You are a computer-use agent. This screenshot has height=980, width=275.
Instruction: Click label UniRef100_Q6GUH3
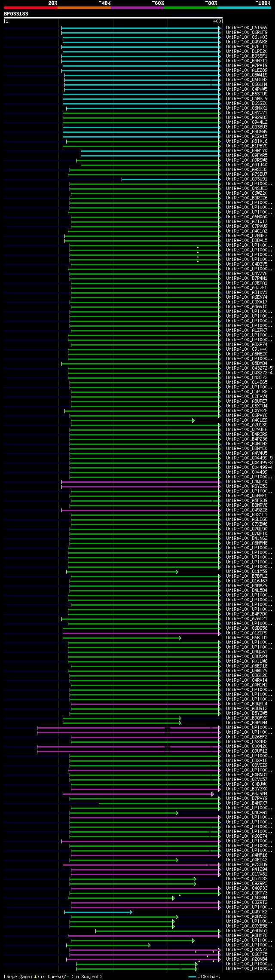point(247,80)
